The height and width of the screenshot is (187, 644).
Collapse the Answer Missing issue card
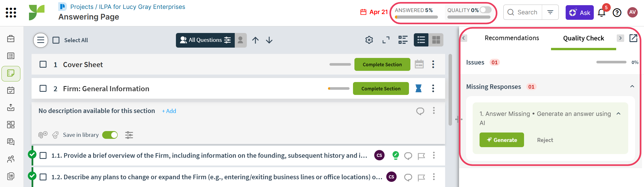click(x=619, y=114)
